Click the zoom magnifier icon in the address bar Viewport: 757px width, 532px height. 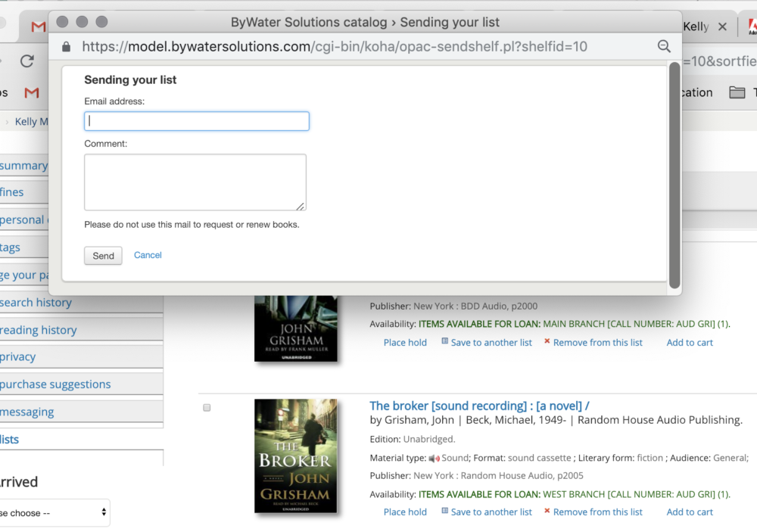[x=665, y=46]
